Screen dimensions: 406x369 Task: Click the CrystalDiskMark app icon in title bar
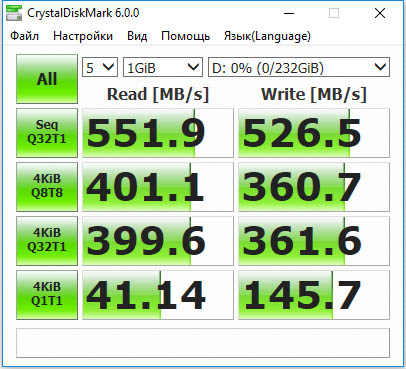coord(14,13)
